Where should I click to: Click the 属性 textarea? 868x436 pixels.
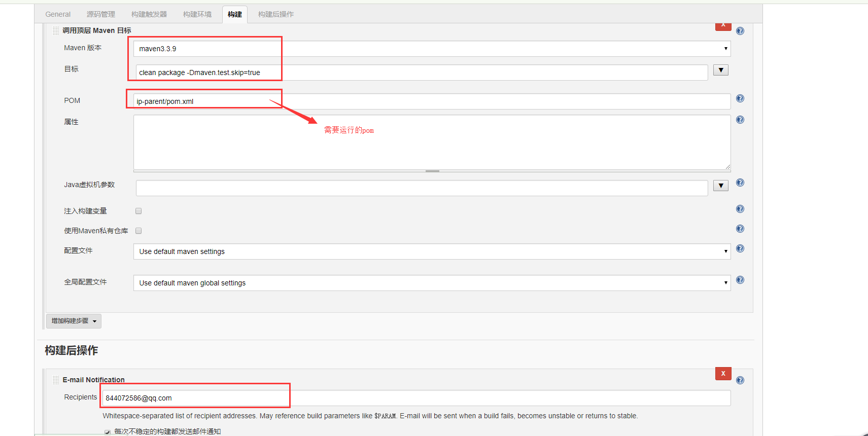[x=432, y=142]
